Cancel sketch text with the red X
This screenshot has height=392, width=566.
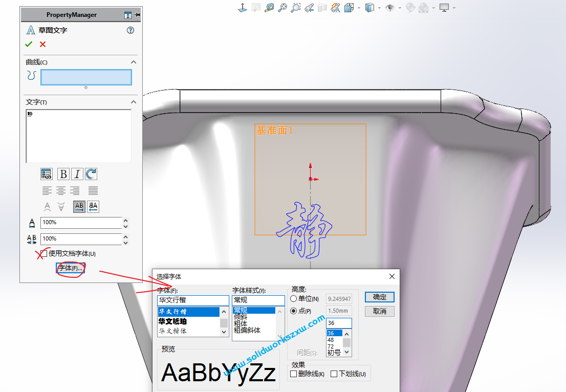(x=42, y=44)
